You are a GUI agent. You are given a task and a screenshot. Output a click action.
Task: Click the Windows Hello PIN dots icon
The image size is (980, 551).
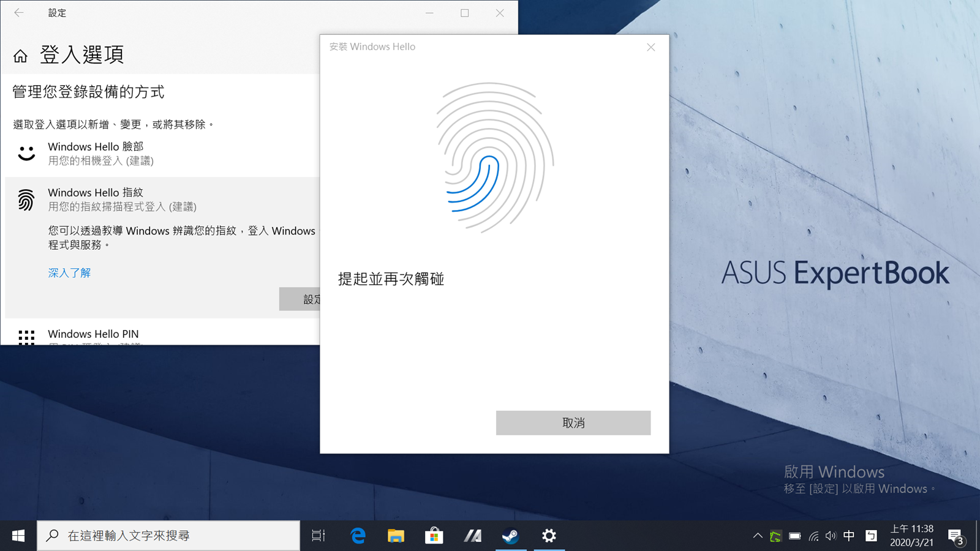coord(25,339)
